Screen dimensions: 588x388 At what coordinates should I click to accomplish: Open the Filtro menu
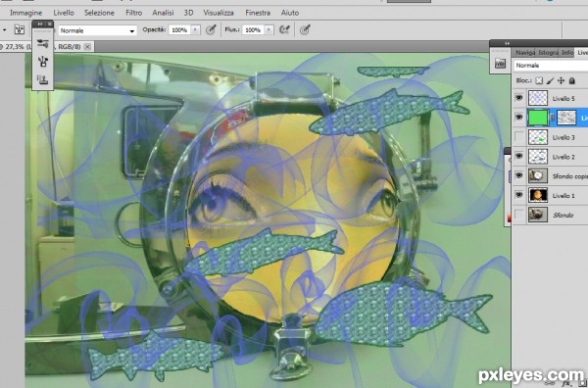coord(134,13)
